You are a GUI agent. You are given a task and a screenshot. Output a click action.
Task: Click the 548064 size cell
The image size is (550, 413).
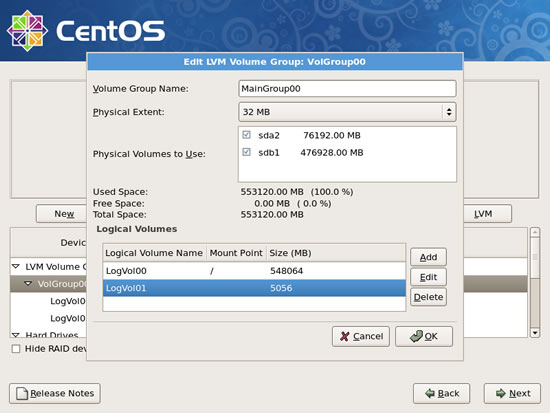tap(286, 271)
